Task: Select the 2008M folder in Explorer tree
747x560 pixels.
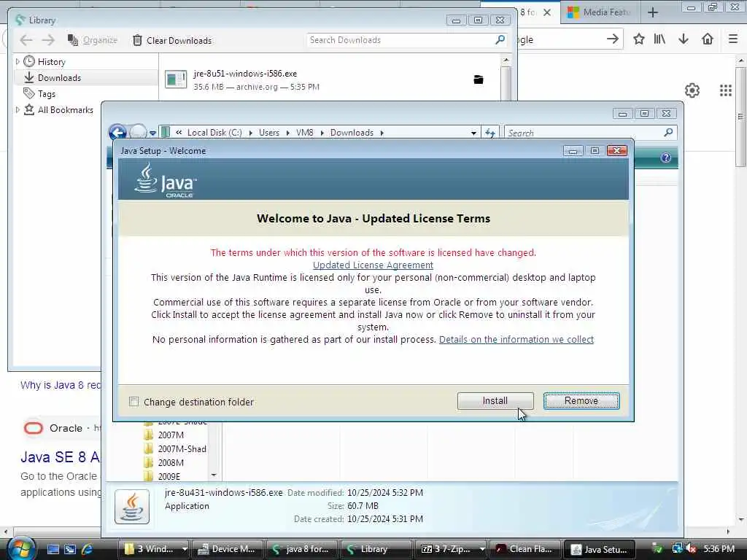Action: [171, 463]
